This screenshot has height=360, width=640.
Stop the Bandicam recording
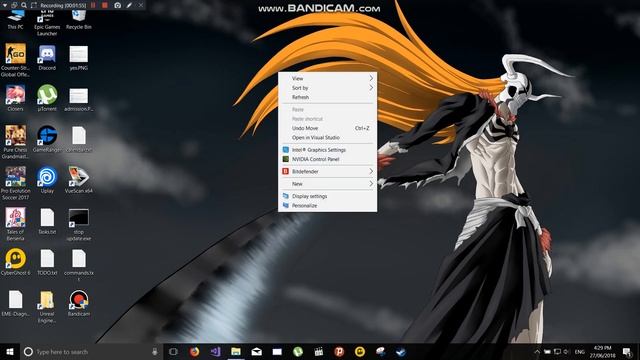[x=105, y=5]
